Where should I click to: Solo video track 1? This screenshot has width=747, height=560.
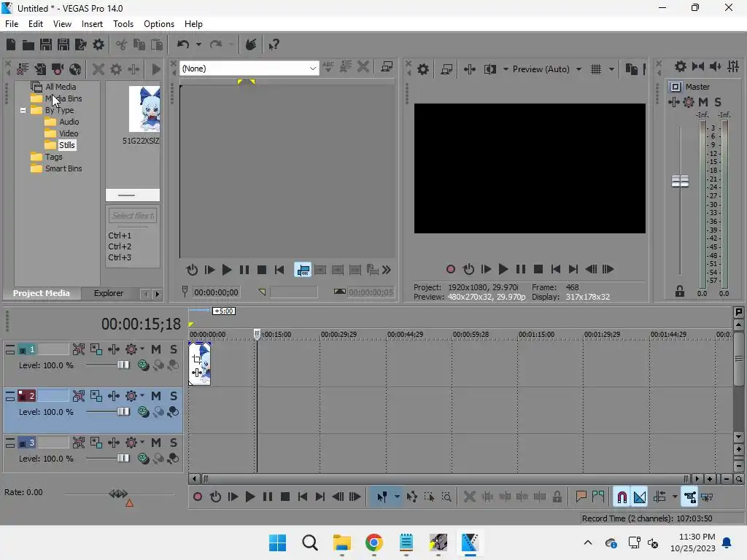[x=174, y=349]
